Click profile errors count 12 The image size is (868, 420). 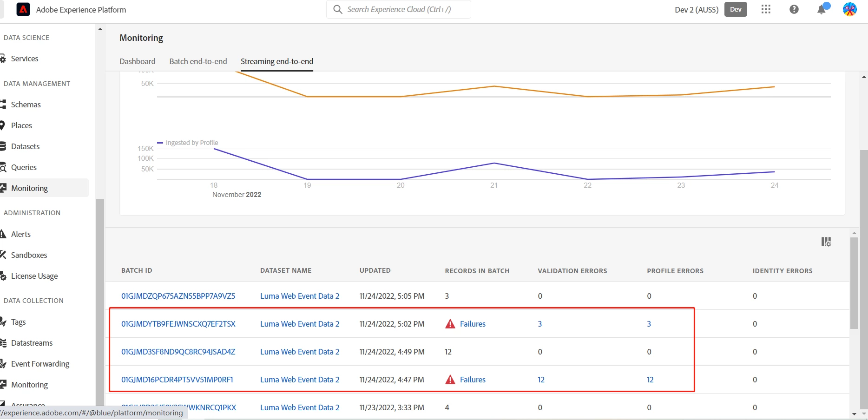coord(650,380)
